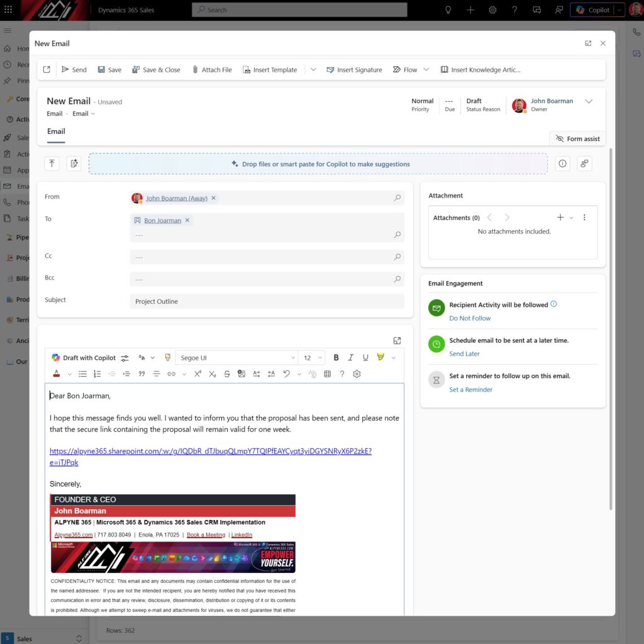
Task: Start a bulleted list
Action: click(x=82, y=374)
